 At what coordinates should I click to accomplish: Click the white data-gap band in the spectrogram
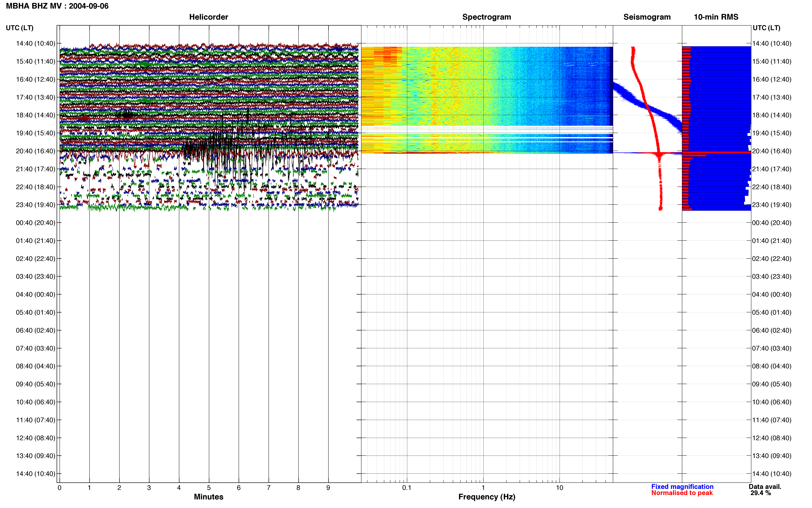tap(487, 130)
